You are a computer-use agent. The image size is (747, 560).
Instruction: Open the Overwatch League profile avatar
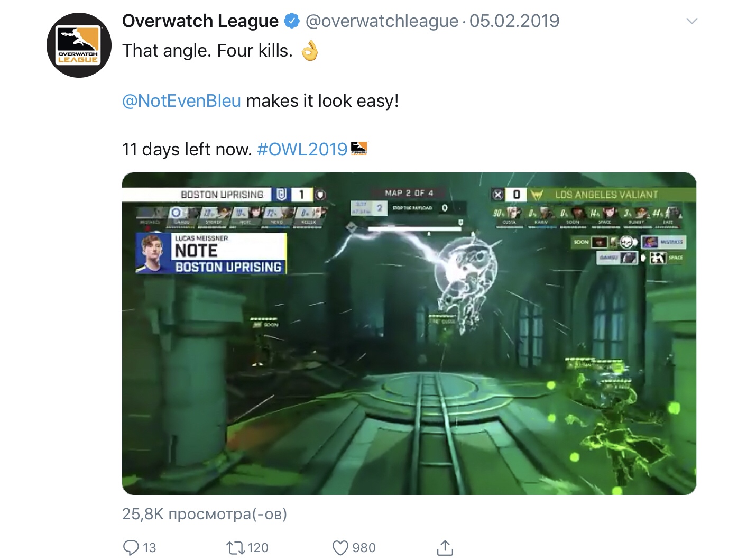pyautogui.click(x=79, y=45)
